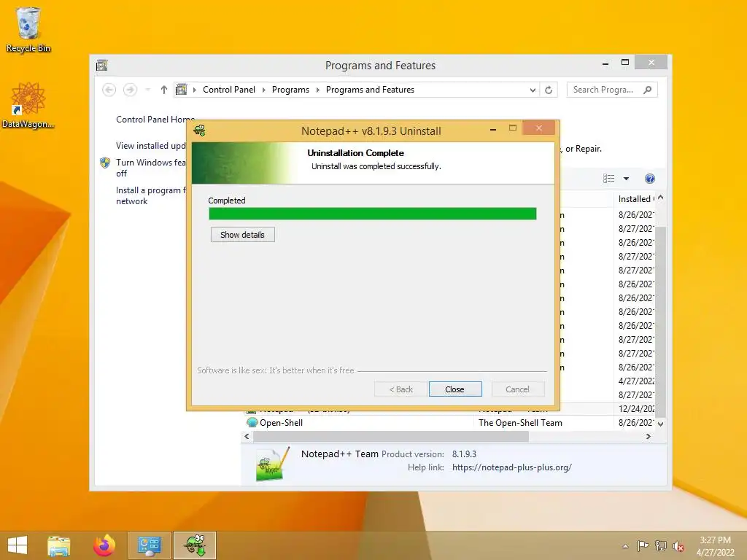The height and width of the screenshot is (560, 747).
Task: Click Show details button
Action: point(242,235)
